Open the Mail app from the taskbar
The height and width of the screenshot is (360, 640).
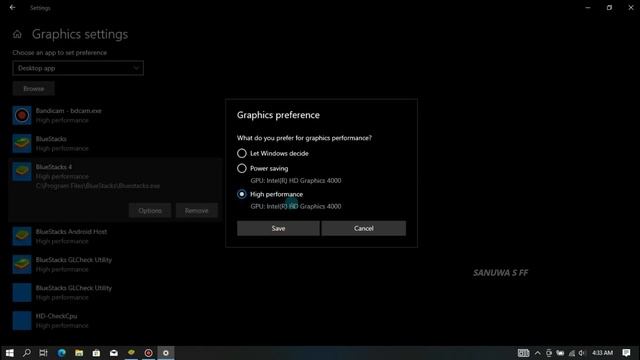(x=114, y=353)
